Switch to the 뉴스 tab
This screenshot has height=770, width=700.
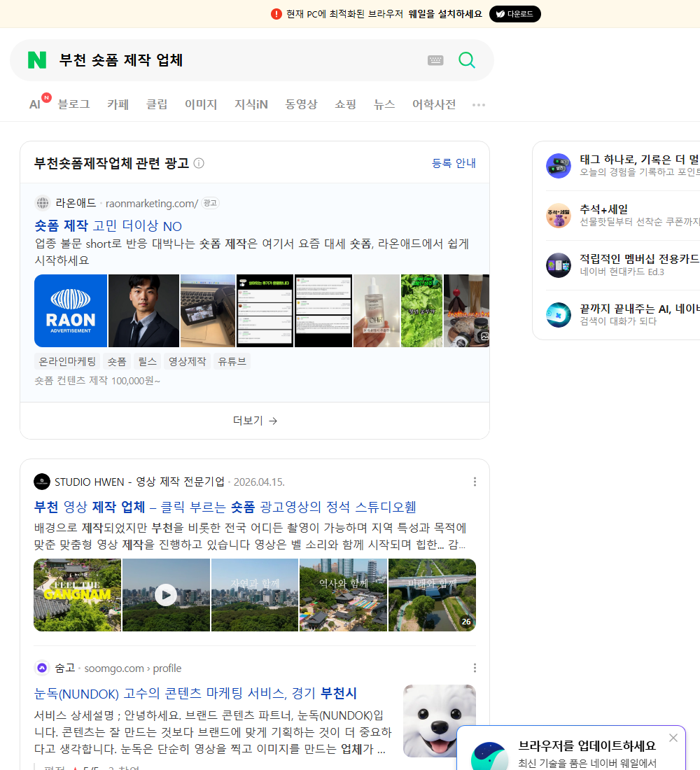pos(384,104)
